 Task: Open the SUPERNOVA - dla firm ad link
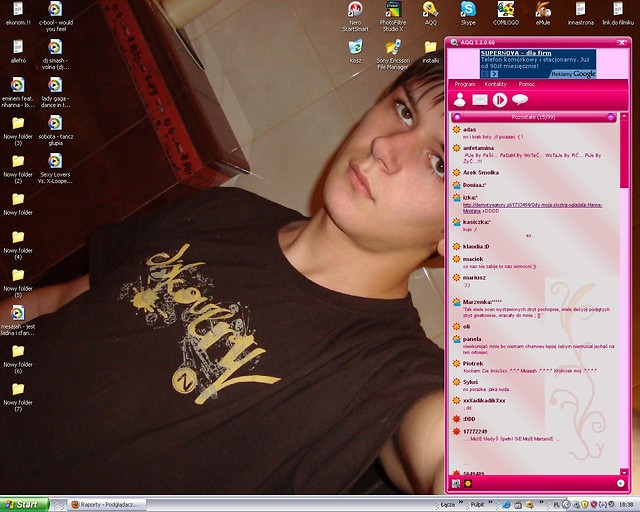[516, 53]
